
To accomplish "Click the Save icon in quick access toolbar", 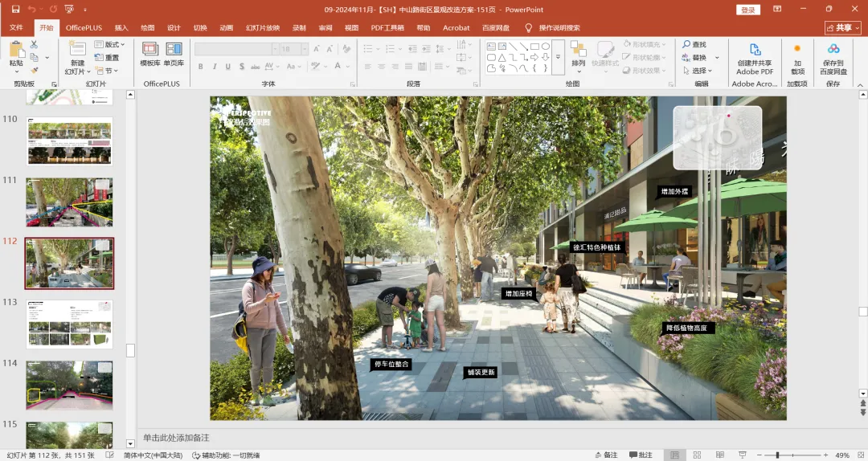I will [x=15, y=9].
